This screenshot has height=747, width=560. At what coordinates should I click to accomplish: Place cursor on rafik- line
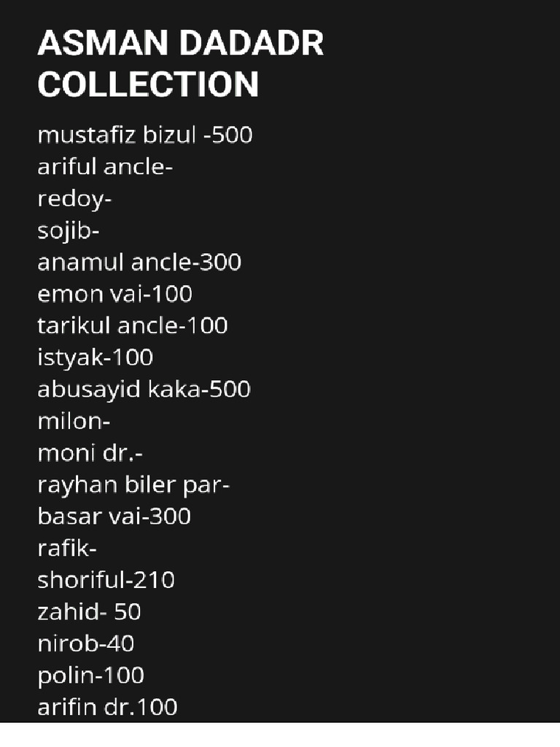[x=66, y=549]
